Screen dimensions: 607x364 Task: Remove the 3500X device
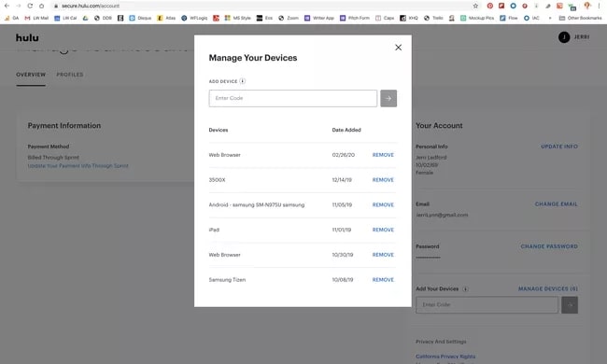383,180
